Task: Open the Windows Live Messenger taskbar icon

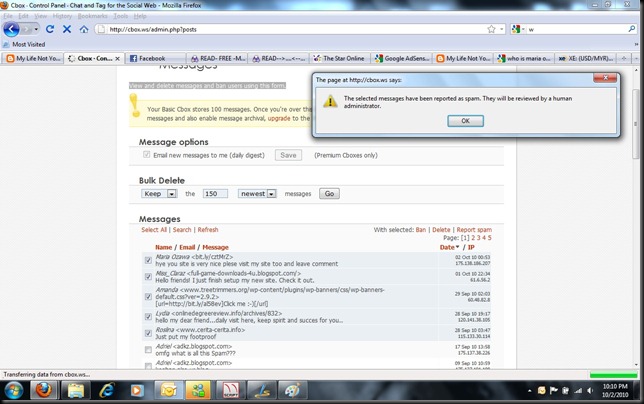Action: point(199,390)
